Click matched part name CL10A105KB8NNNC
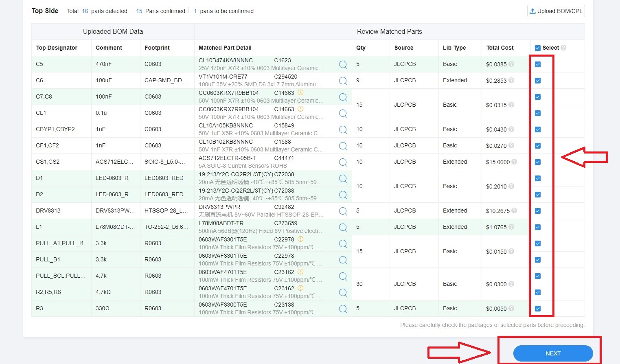Viewport: 620px width, 364px height. pyautogui.click(x=226, y=125)
